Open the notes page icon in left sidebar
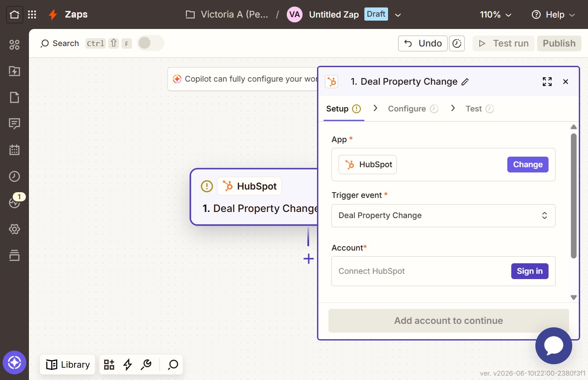588x380 pixels. pyautogui.click(x=14, y=97)
